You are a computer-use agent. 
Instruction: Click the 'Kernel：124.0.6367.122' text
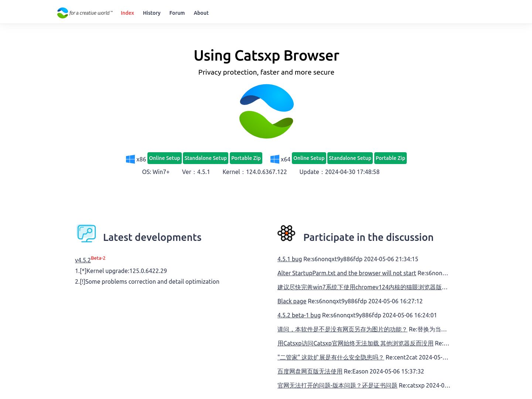pos(255,172)
